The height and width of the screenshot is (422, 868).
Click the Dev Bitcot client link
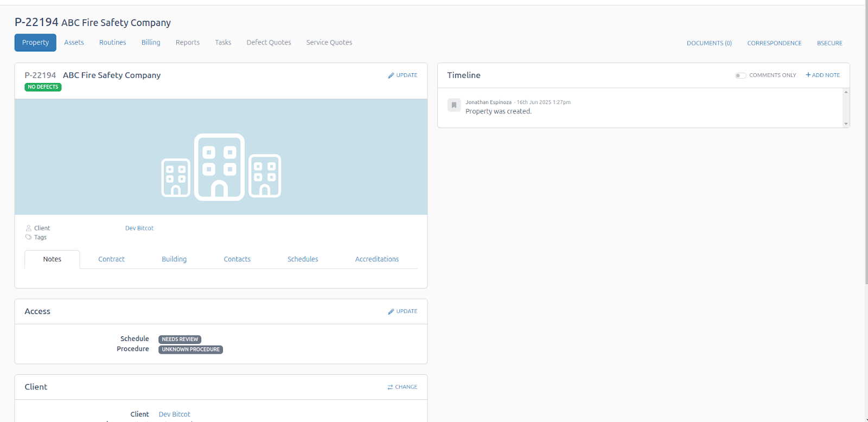click(139, 228)
